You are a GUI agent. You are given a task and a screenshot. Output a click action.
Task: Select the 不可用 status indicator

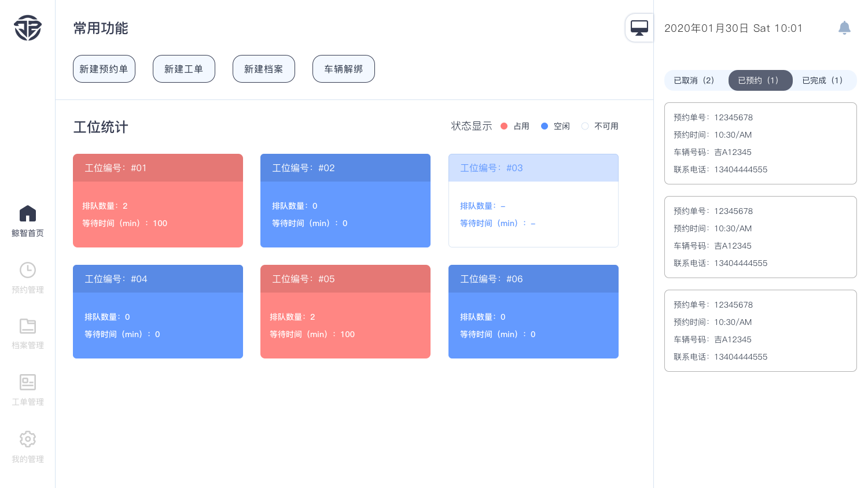585,126
